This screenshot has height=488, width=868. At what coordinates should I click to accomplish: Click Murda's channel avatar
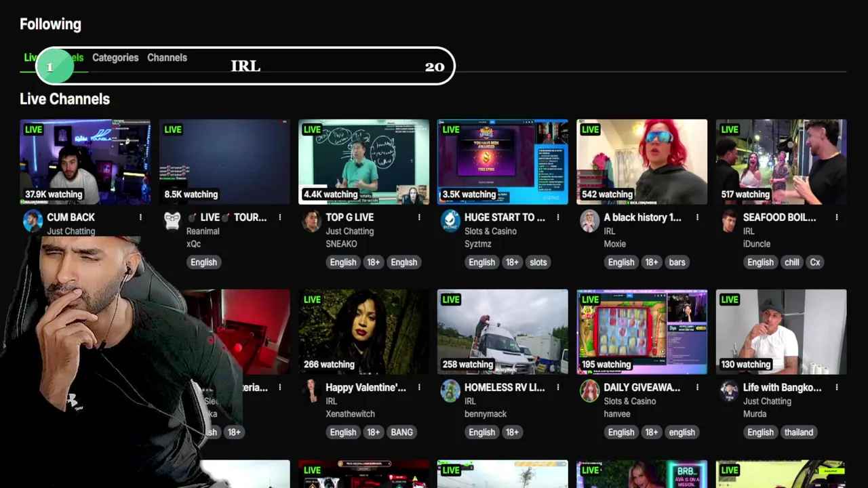(729, 391)
